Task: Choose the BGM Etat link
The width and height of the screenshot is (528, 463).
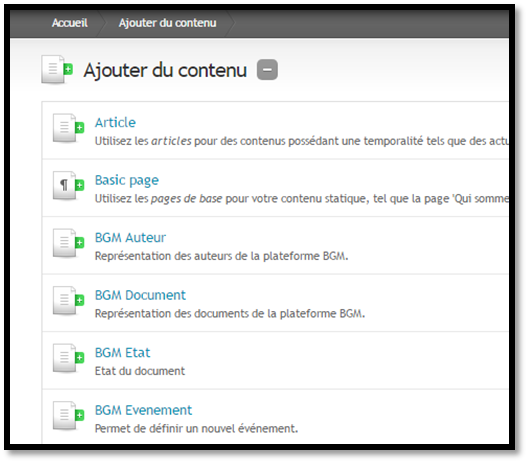Action: coord(122,353)
